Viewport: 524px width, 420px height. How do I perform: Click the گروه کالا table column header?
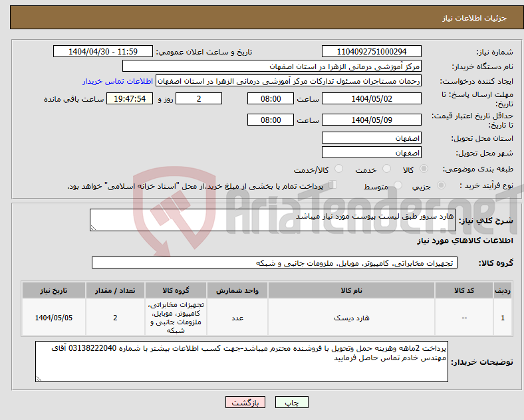pos(176,290)
